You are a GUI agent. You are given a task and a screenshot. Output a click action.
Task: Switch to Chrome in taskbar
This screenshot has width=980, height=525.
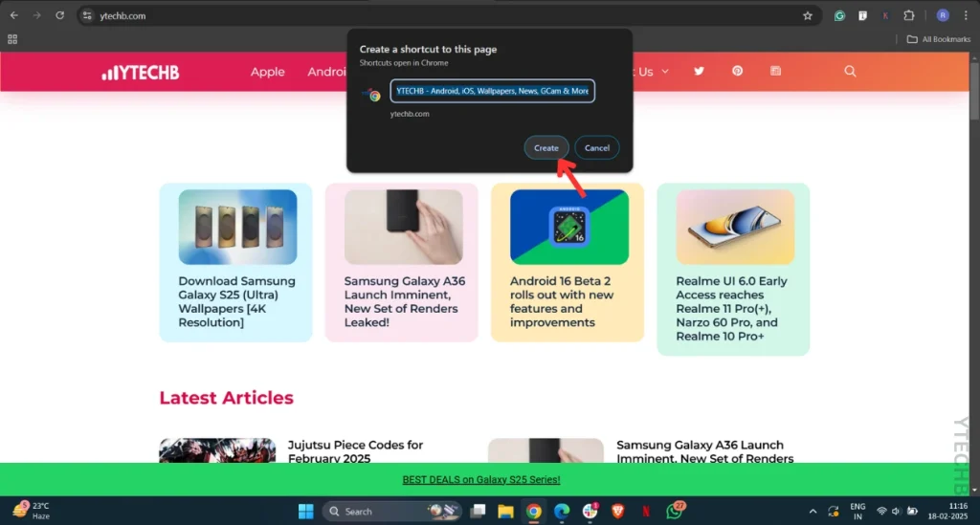tap(534, 512)
